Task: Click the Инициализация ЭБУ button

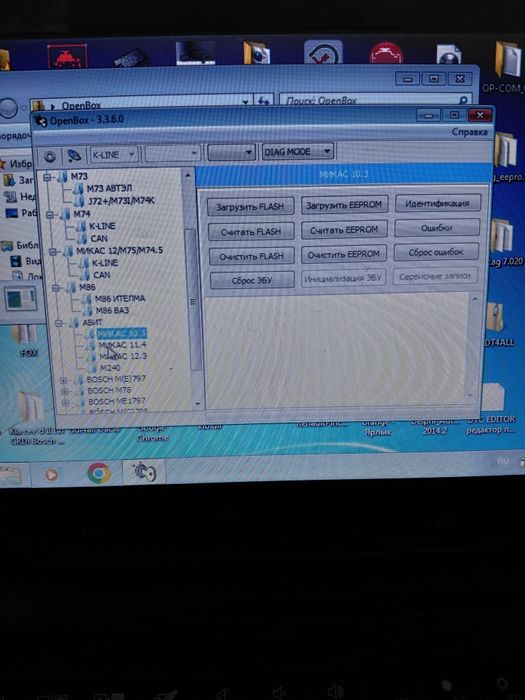Action: tap(343, 279)
